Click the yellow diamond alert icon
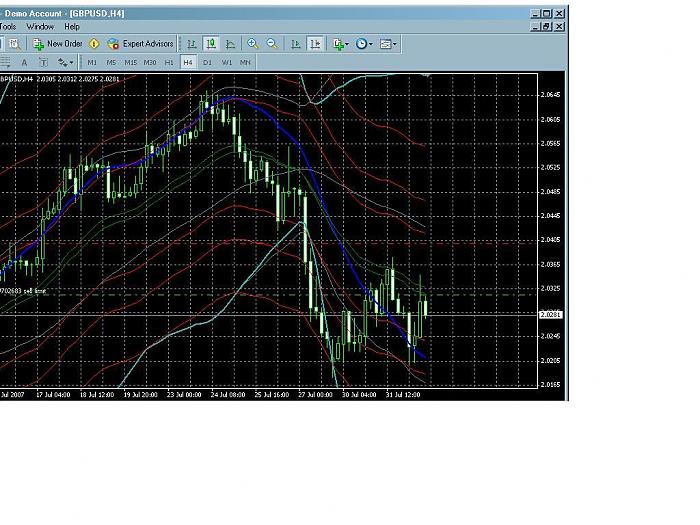 coord(94,44)
